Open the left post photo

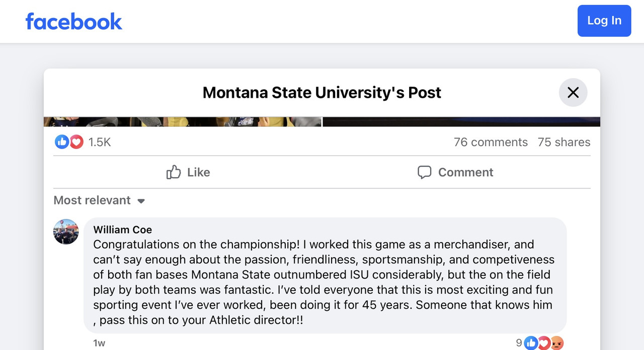[x=182, y=122]
